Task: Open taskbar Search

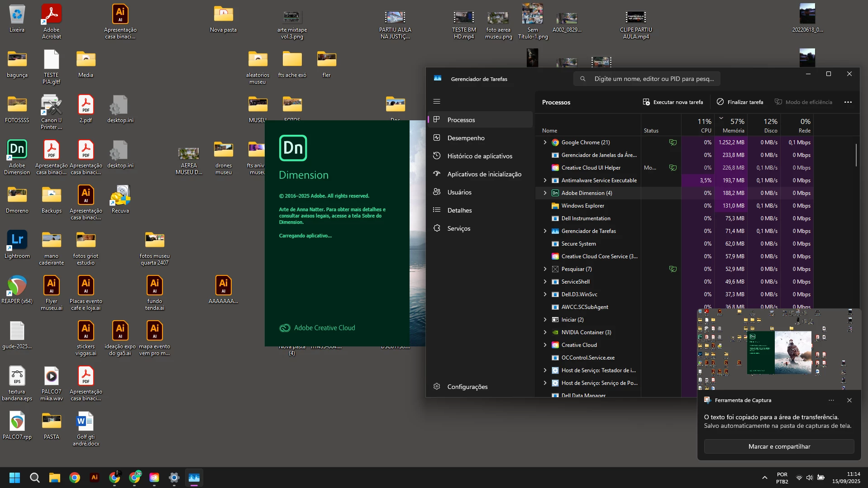Action: click(x=35, y=478)
